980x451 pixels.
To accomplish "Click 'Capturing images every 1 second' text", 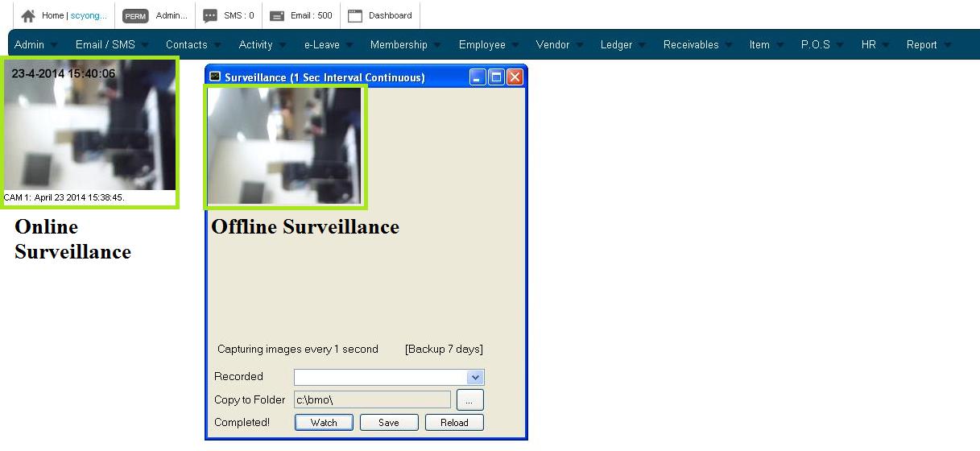I will [298, 350].
